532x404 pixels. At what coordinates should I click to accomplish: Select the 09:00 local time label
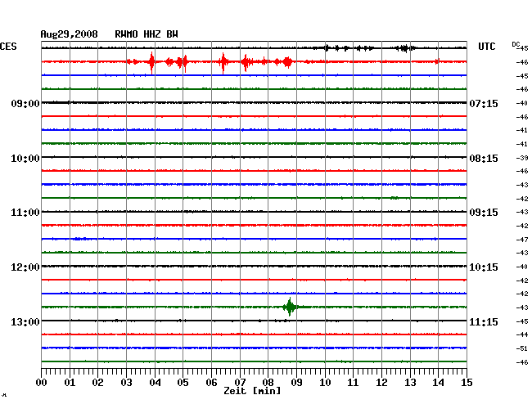(x=25, y=103)
